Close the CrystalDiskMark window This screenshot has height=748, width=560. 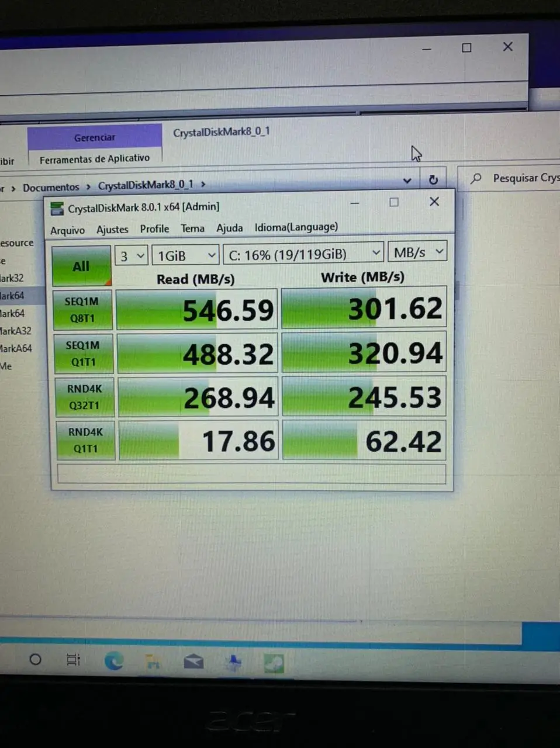(x=434, y=202)
